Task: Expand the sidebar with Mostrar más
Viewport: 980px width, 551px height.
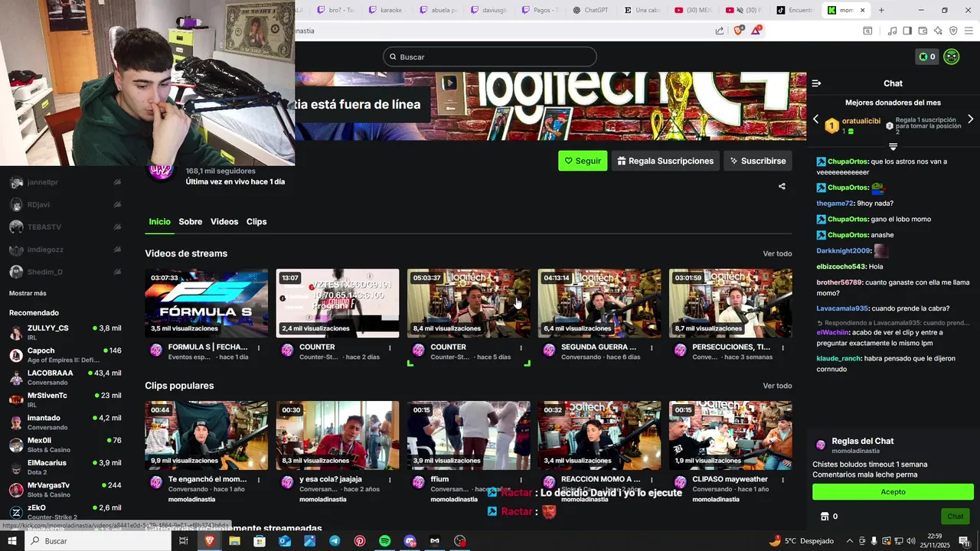Action: [x=28, y=293]
